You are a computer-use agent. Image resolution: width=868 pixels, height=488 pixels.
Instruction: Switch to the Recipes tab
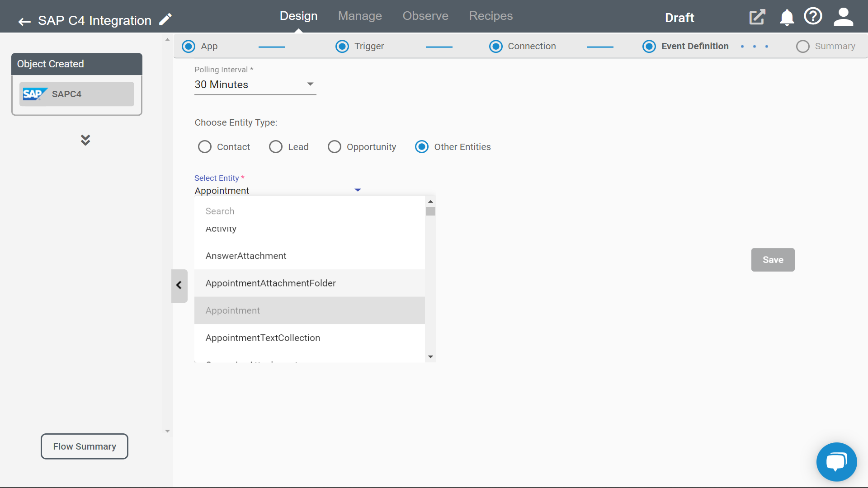[491, 16]
